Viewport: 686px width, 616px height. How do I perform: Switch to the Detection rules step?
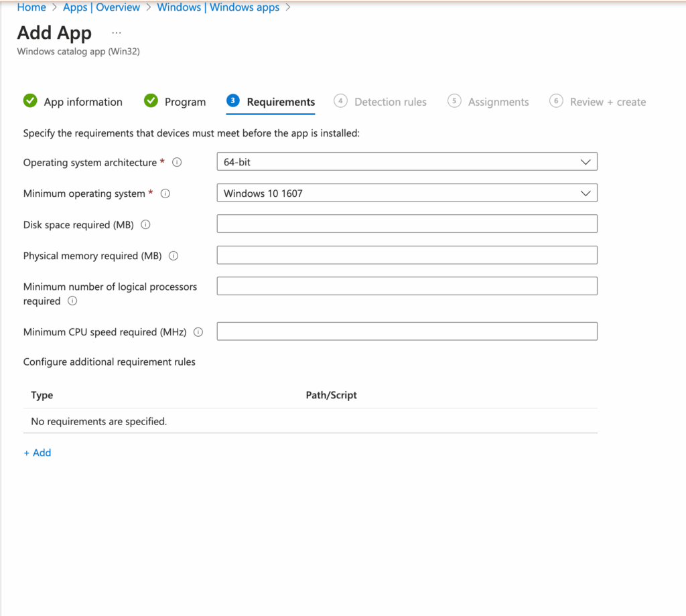[381, 101]
